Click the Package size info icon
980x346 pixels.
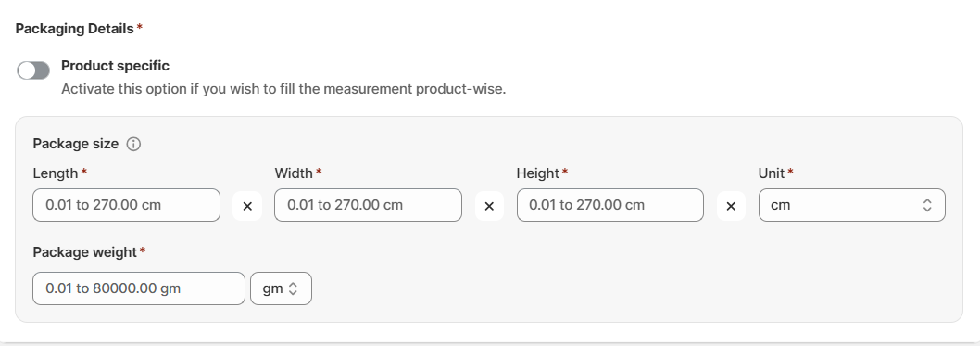coord(133,144)
